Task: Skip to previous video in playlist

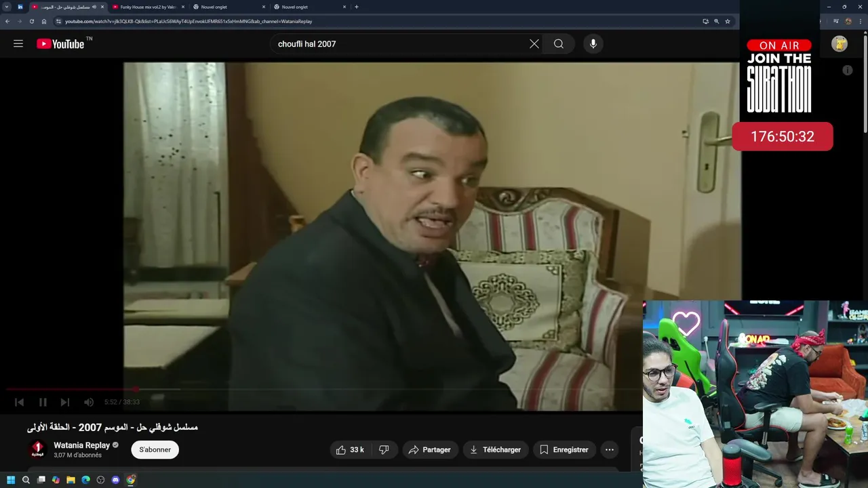Action: tap(20, 402)
